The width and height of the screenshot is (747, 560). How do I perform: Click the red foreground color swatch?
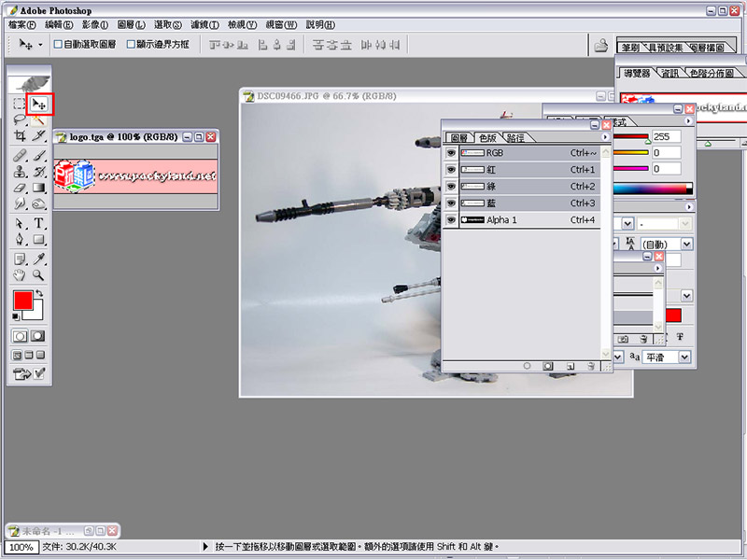[x=23, y=301]
